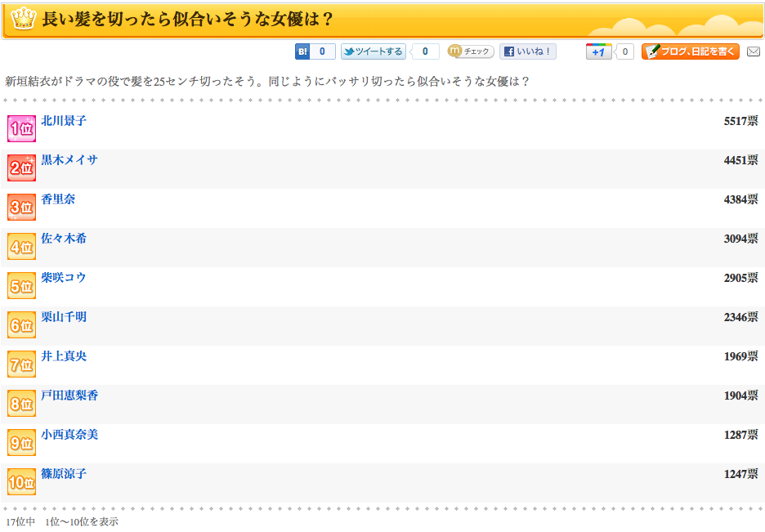Click the 2346票 vote count
The width and height of the screenshot is (765, 532).
tap(740, 317)
